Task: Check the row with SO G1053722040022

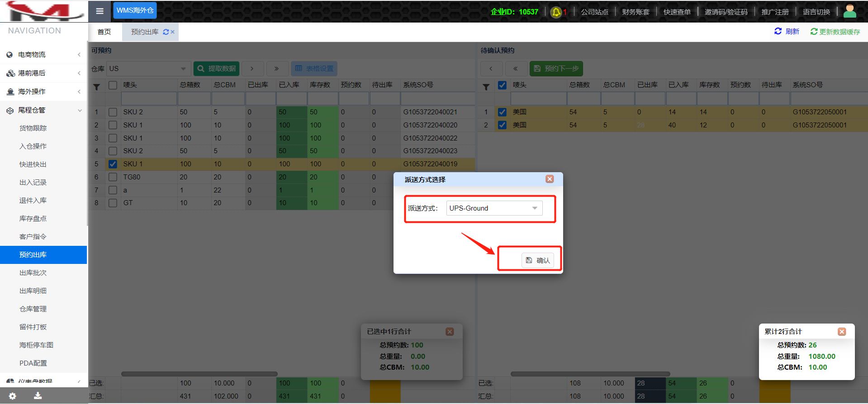Action: coord(113,138)
